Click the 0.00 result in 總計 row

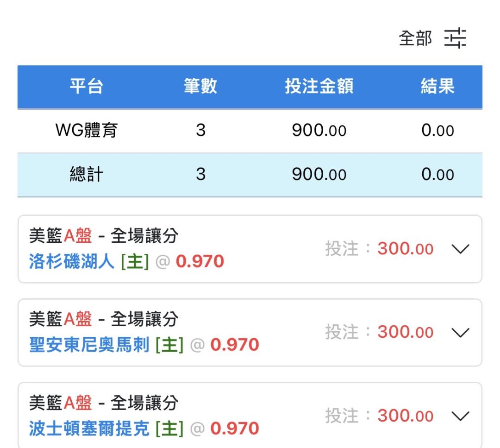[x=437, y=175]
